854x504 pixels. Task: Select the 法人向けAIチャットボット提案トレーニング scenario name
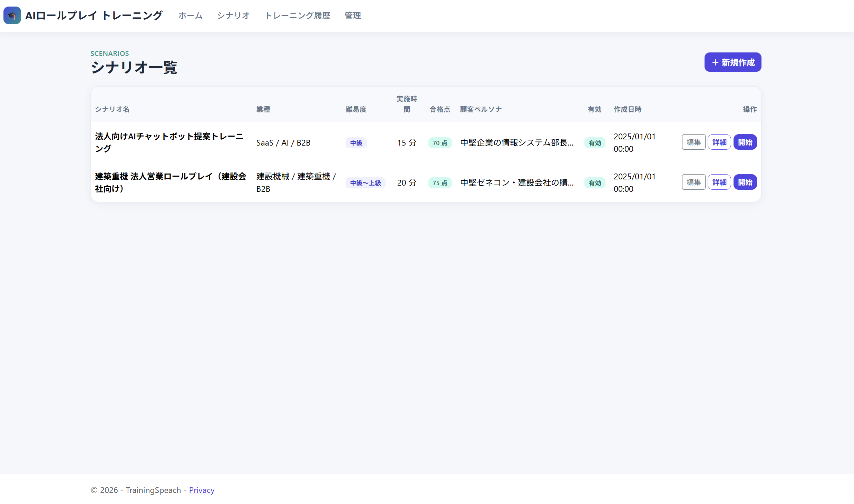point(169,142)
